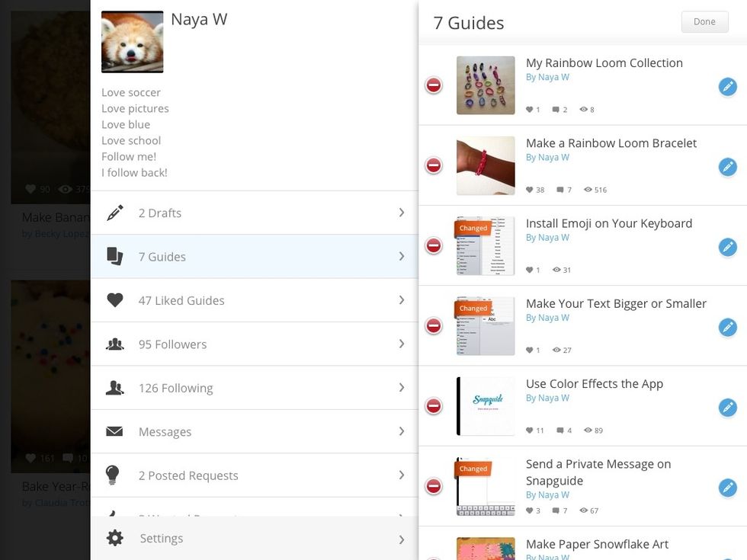
Task: Open the 126 Following chevron arrow
Action: tap(402, 388)
